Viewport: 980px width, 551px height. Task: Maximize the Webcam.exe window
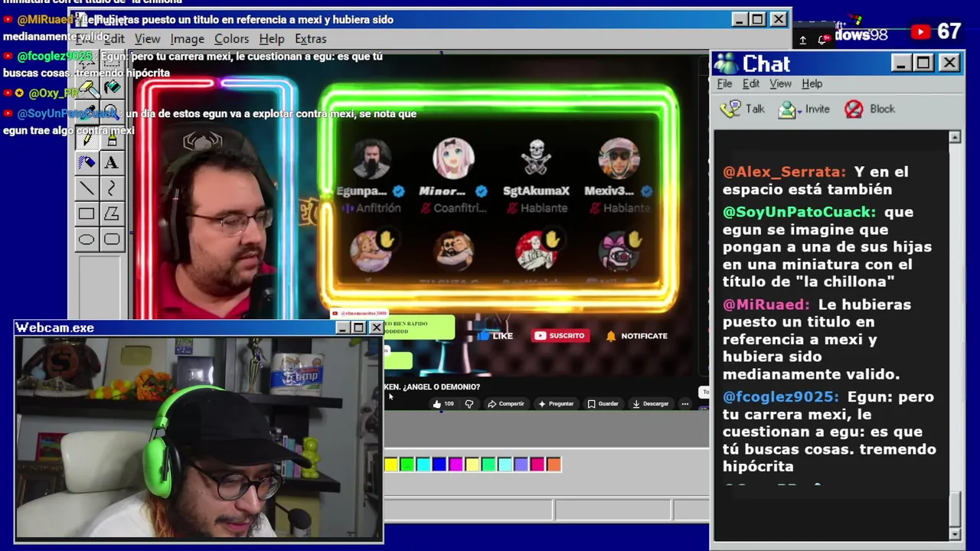(358, 328)
